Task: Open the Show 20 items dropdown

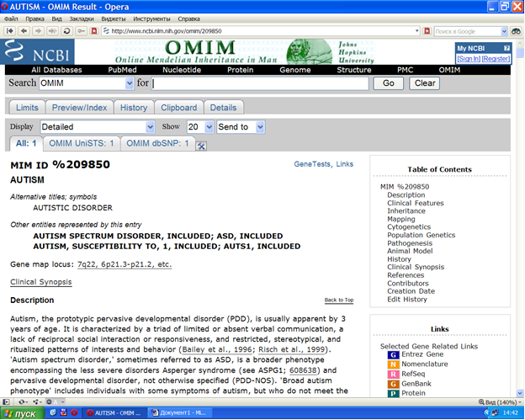Action: coord(209,127)
